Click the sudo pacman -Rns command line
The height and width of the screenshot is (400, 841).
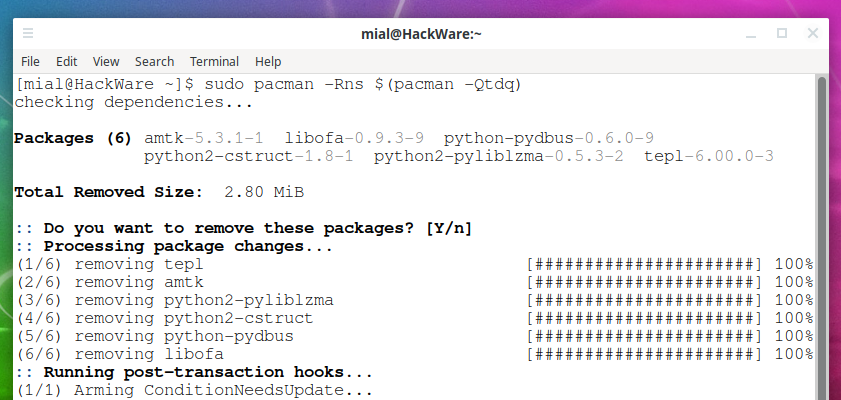pyautogui.click(x=268, y=85)
